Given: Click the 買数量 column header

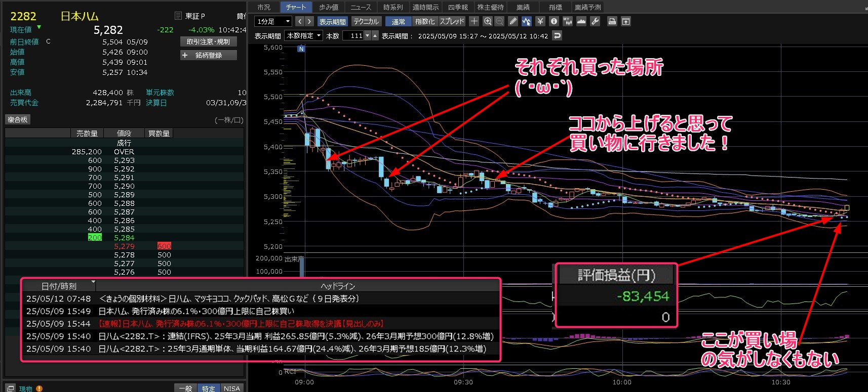Looking at the screenshot, I should pos(159,134).
